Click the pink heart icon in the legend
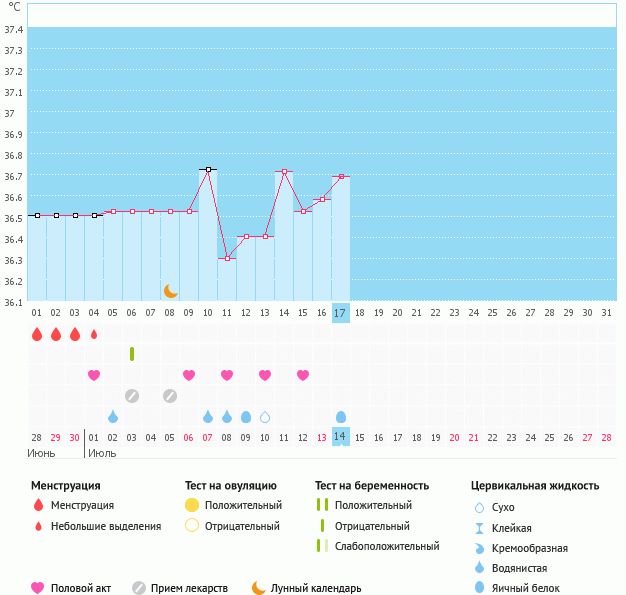The height and width of the screenshot is (595, 626). [x=38, y=588]
